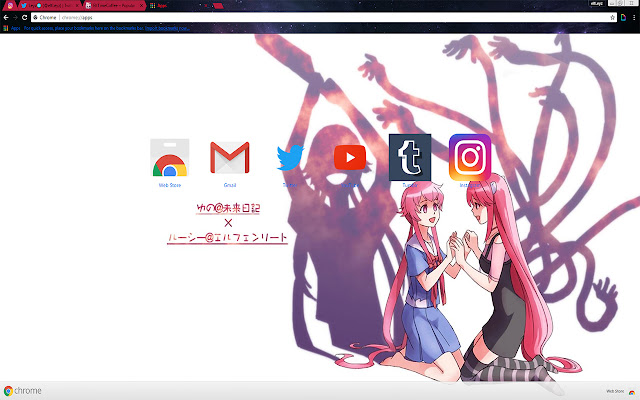The width and height of the screenshot is (640, 400).
Task: Switch to the Twitter tab
Action: click(49, 6)
